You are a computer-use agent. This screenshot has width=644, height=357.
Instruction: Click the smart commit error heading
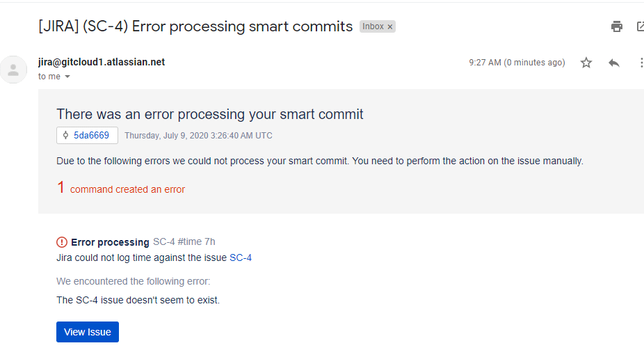point(209,114)
